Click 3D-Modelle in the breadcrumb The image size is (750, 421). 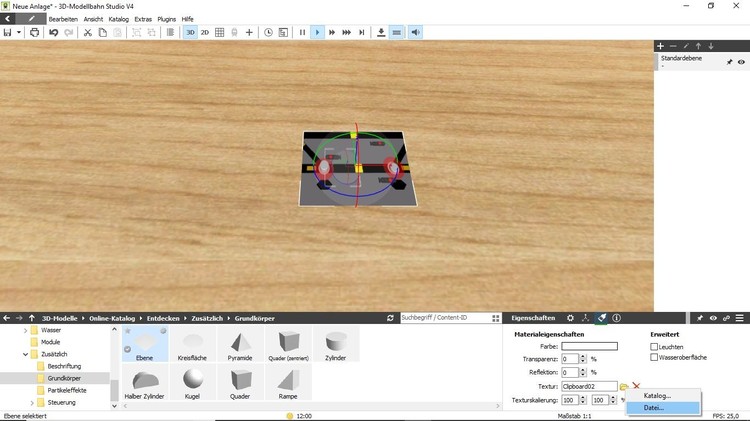pos(59,318)
